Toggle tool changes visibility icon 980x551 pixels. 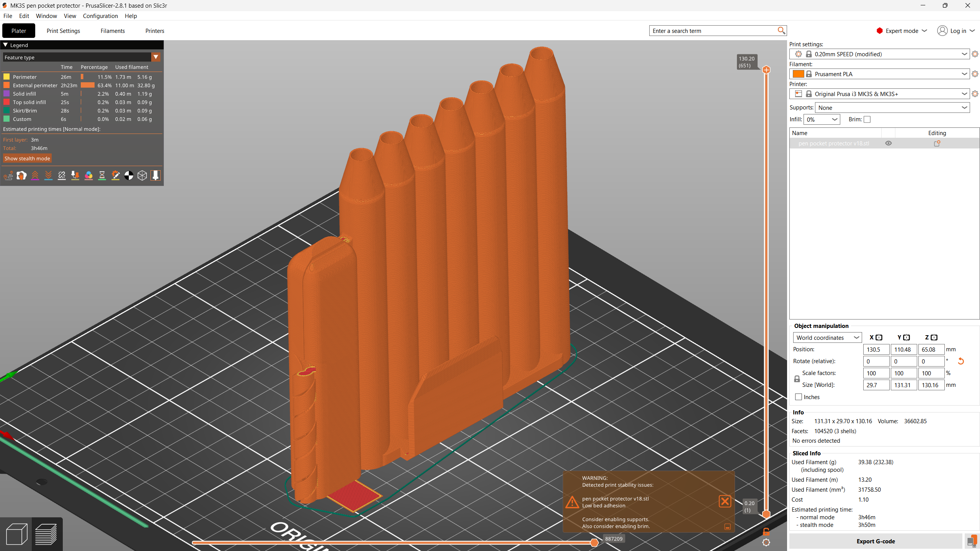pos(75,176)
